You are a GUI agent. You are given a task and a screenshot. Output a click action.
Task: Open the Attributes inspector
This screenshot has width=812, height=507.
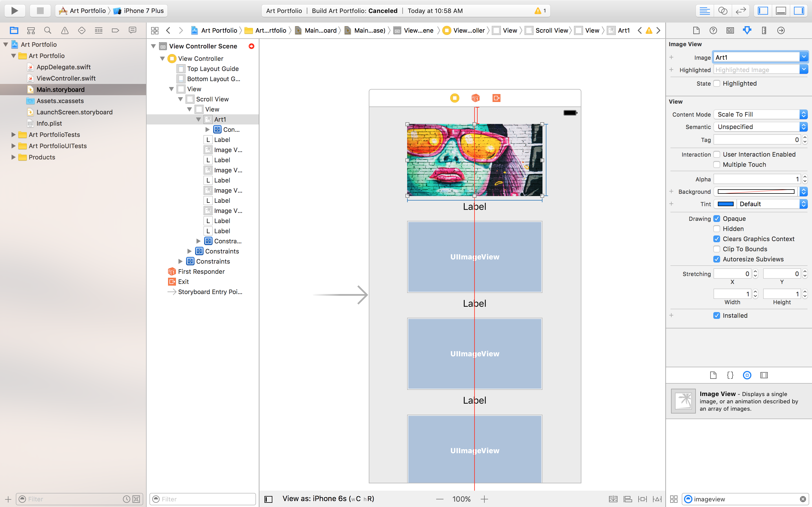coord(747,30)
